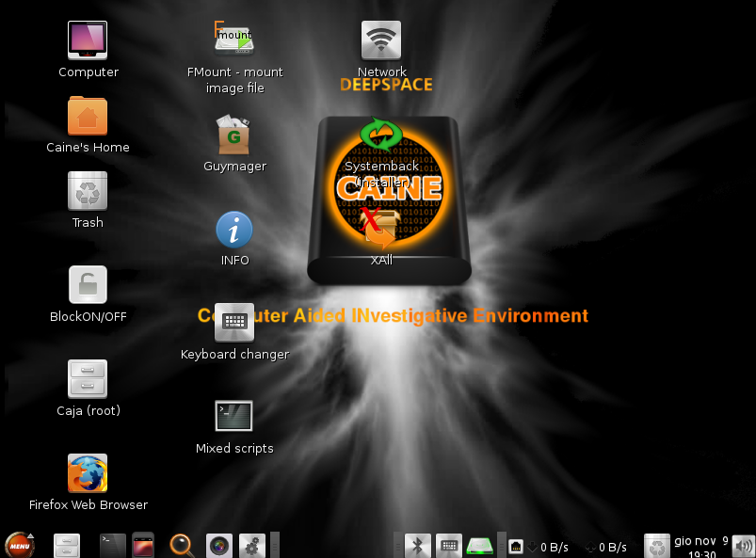Image resolution: width=756 pixels, height=558 pixels.
Task: Click the download speed '0 B/s' reading
Action: [x=554, y=547]
